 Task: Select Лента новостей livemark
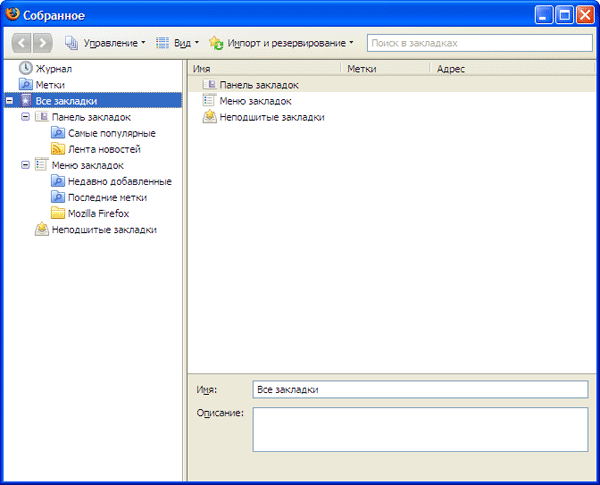pyautogui.click(x=104, y=149)
